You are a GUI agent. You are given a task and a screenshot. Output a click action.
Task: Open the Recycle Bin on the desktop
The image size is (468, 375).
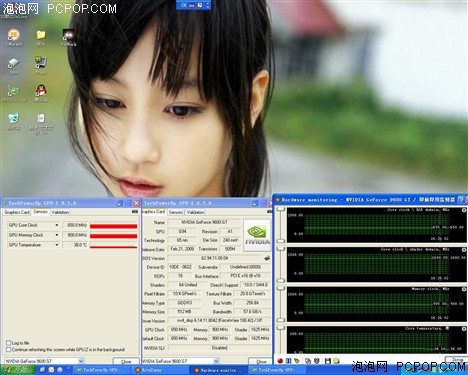(14, 121)
